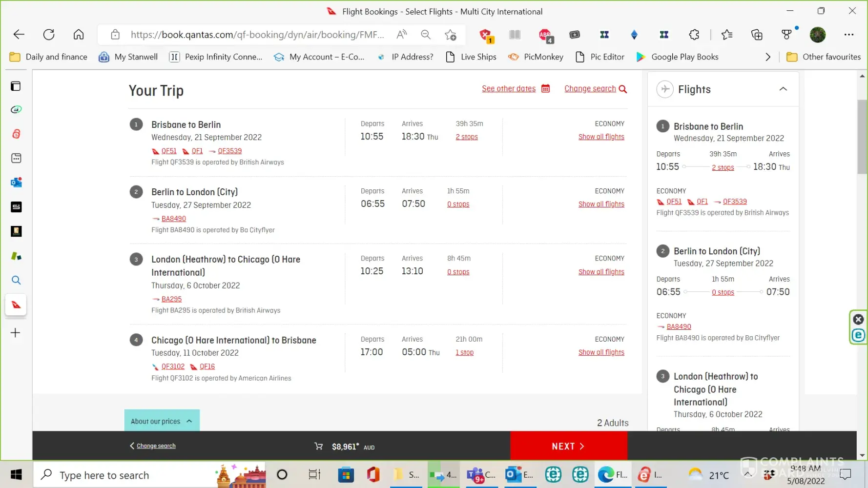Viewport: 868px width, 488px height.
Task: Open the Live Ships bookmark
Action: (x=471, y=57)
